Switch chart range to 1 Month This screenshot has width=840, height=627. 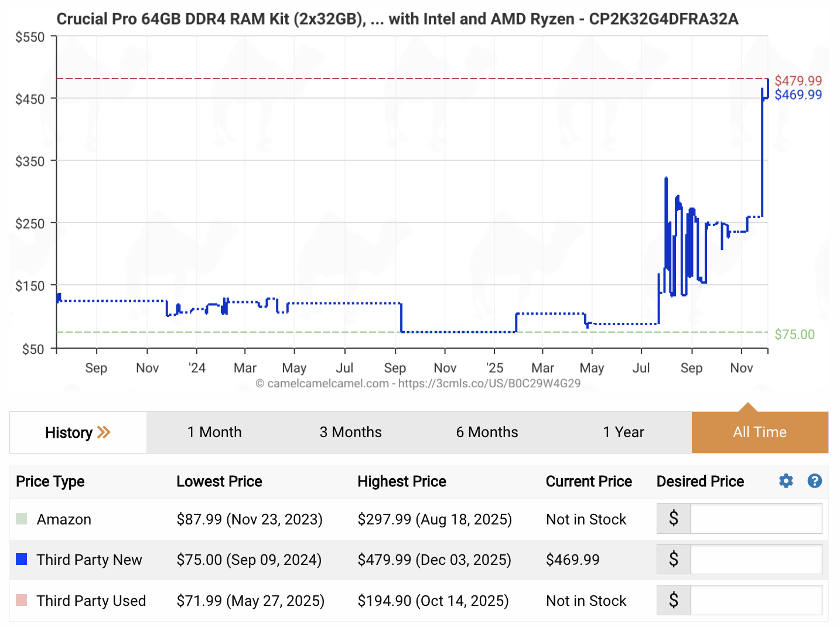[x=214, y=432]
